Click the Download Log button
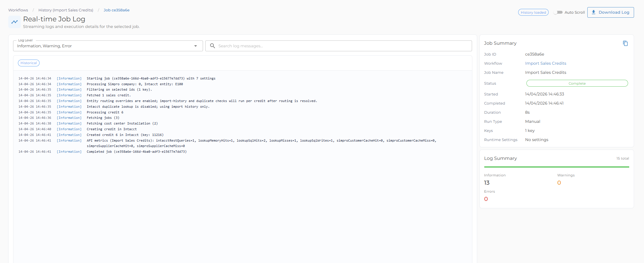Viewport: 644px width, 263px height. (610, 12)
